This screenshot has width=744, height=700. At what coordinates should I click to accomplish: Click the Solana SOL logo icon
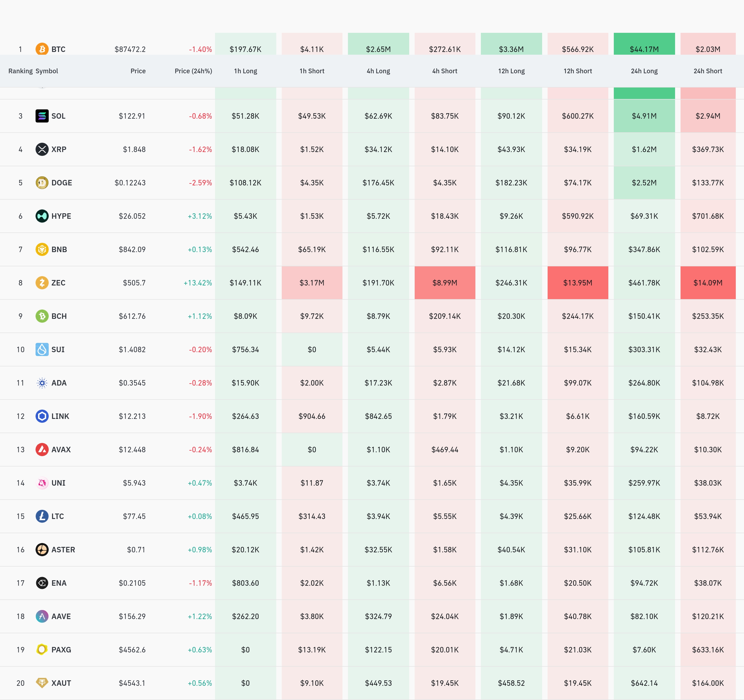point(42,116)
